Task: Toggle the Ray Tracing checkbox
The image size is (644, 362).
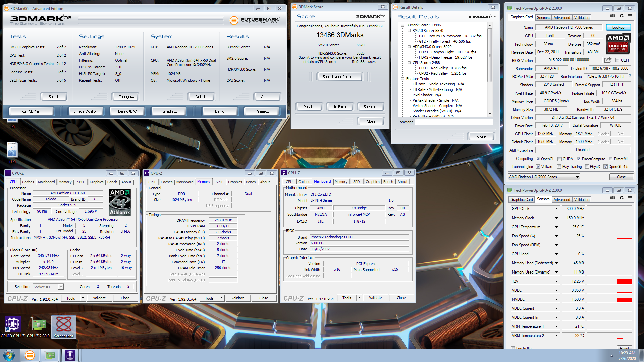Action: pyautogui.click(x=559, y=167)
